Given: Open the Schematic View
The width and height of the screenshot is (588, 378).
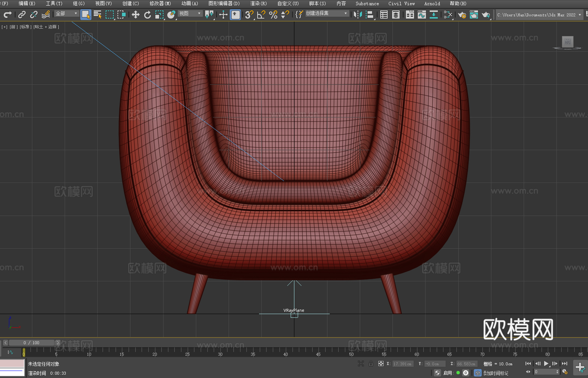Looking at the screenshot, I should click(x=434, y=14).
